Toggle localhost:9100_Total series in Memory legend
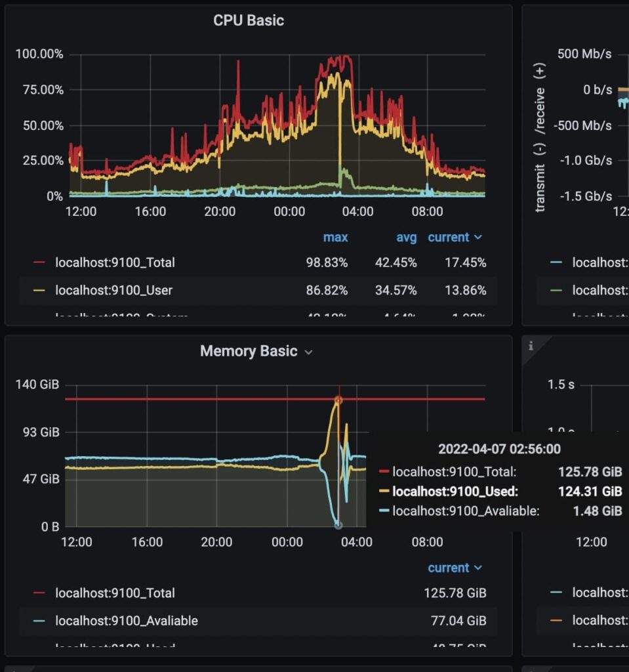This screenshot has height=672, width=629. [115, 593]
